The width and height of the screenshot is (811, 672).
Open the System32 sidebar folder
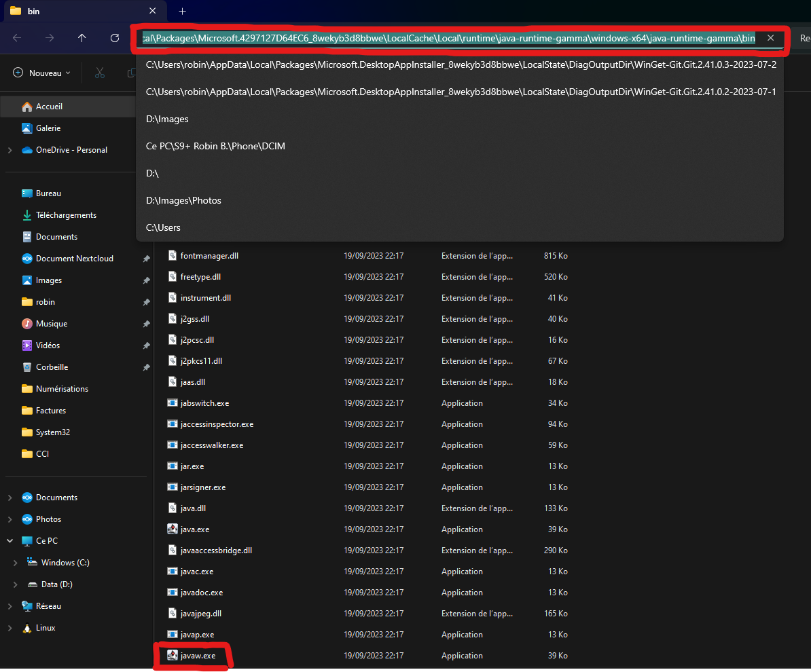(x=53, y=432)
